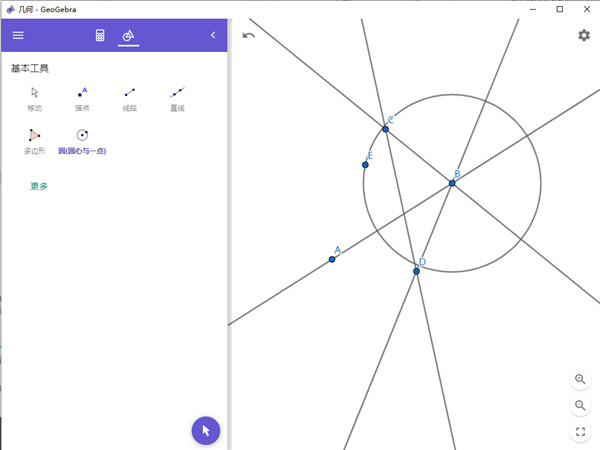This screenshot has width=600, height=450.
Task: Zoom in the graphics view
Action: (x=580, y=379)
